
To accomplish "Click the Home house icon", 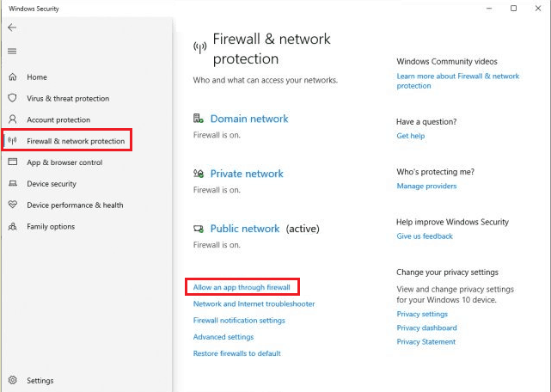I will point(12,77).
